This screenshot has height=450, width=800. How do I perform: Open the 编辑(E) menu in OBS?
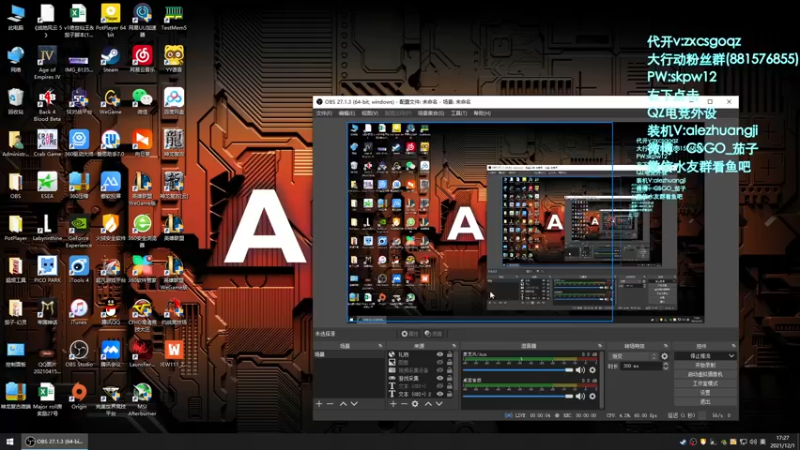346,113
